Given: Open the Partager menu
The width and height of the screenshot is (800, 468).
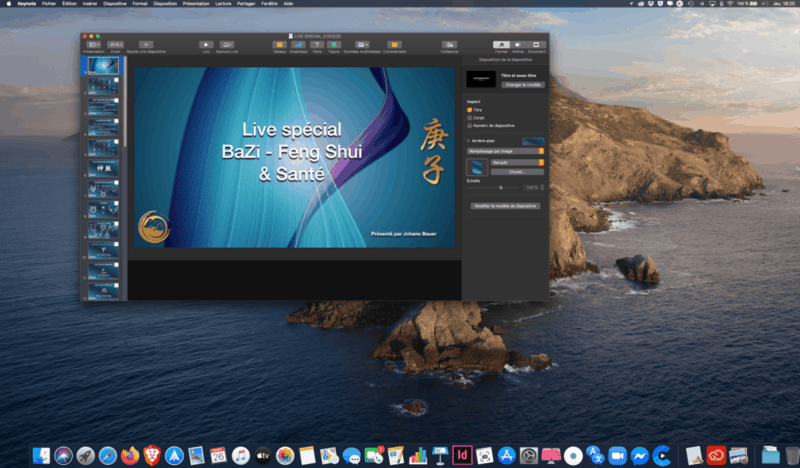Looking at the screenshot, I should [246, 4].
